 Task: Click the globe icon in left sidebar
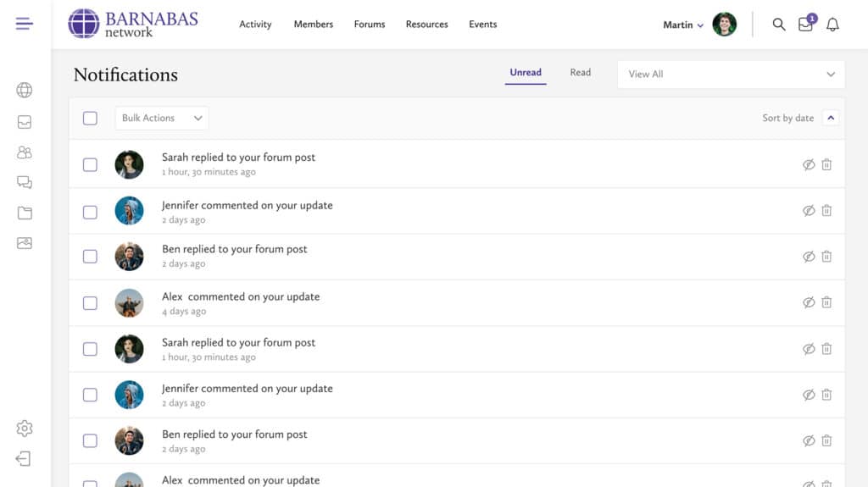[25, 91]
